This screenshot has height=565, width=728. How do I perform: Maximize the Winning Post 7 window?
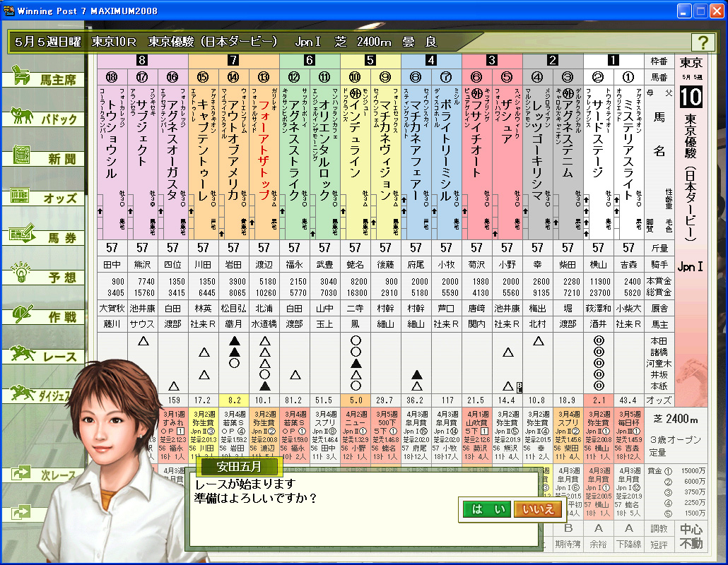[700, 11]
